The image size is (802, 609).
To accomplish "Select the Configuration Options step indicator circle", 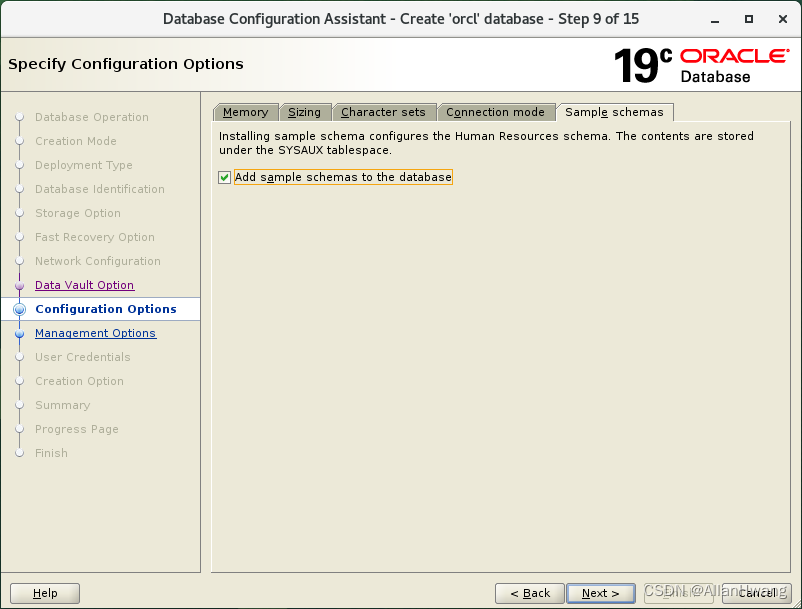I will (x=20, y=309).
